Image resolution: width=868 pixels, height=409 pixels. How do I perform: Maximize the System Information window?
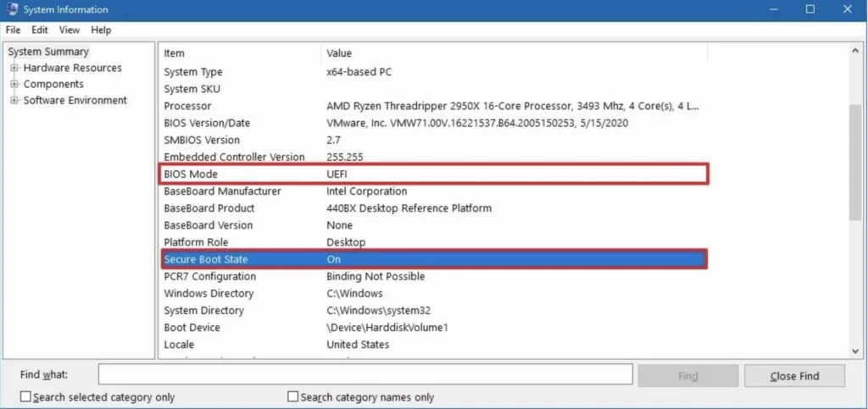[810, 9]
